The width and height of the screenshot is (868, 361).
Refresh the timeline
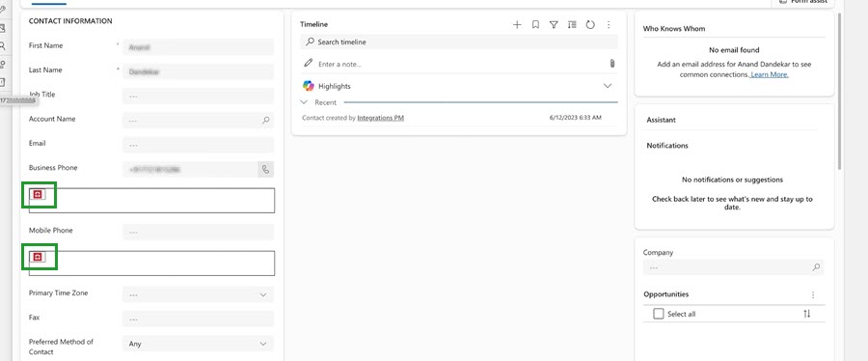click(590, 24)
